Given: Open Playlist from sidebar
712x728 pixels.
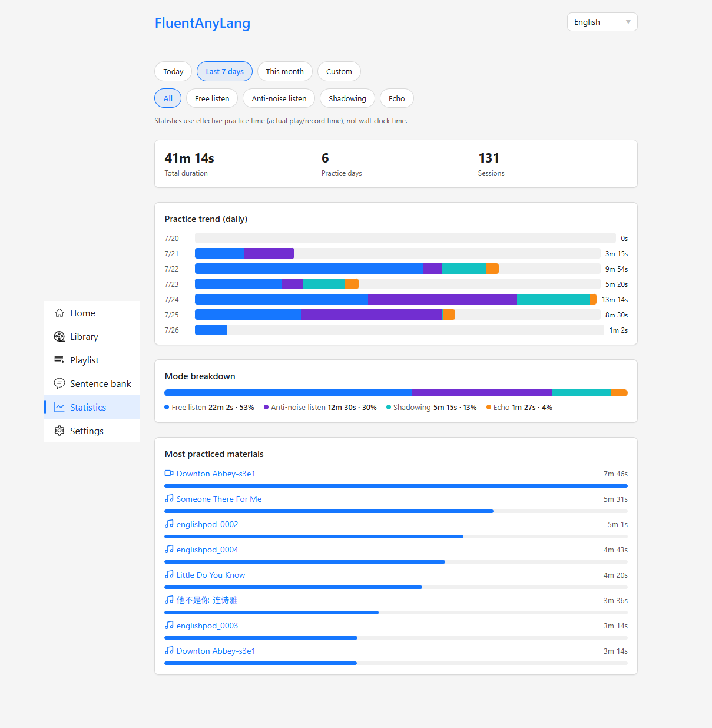Looking at the screenshot, I should pos(92,360).
